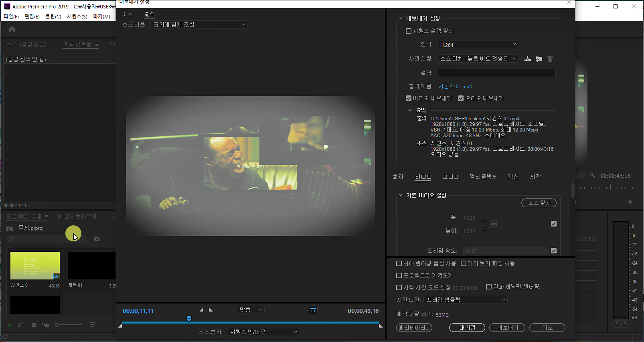Click the 취소 cancel button
The image size is (644, 342).
pos(547,328)
